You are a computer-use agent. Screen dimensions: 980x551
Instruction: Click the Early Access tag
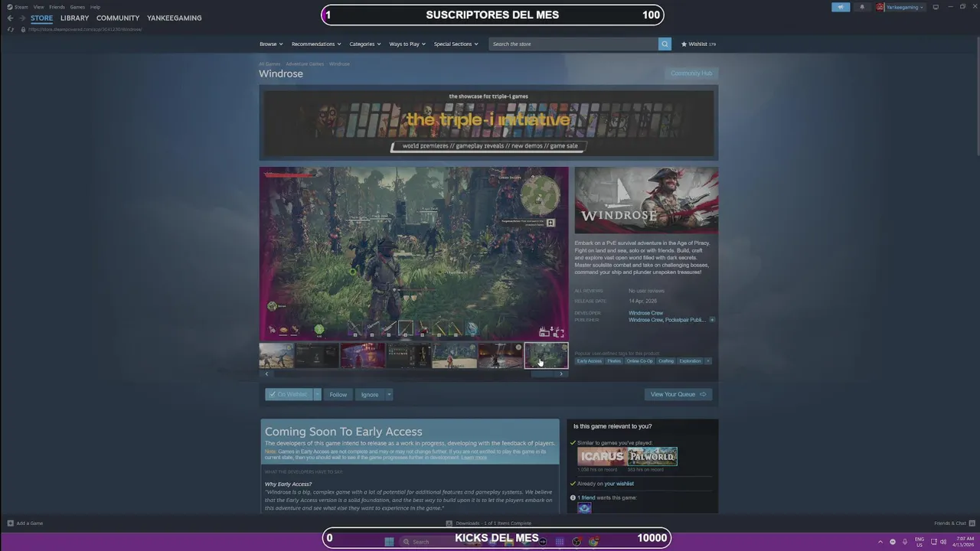point(590,360)
